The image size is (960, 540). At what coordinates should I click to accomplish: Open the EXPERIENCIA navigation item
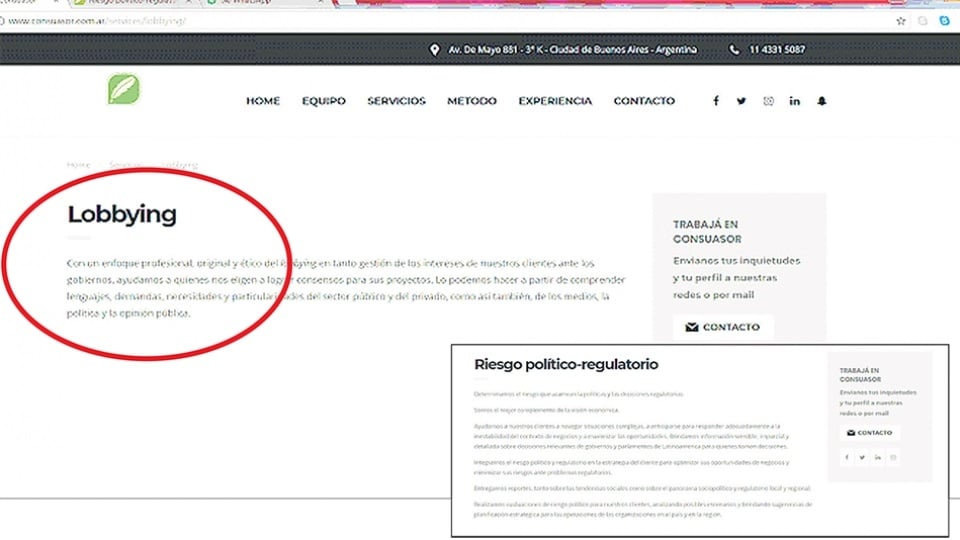click(555, 101)
